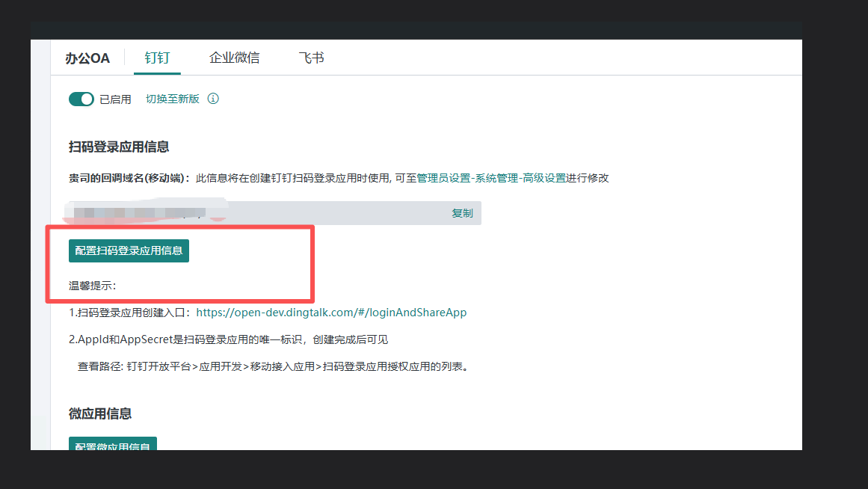Click the text starting 2.AppId和AppSecret

(x=228, y=339)
